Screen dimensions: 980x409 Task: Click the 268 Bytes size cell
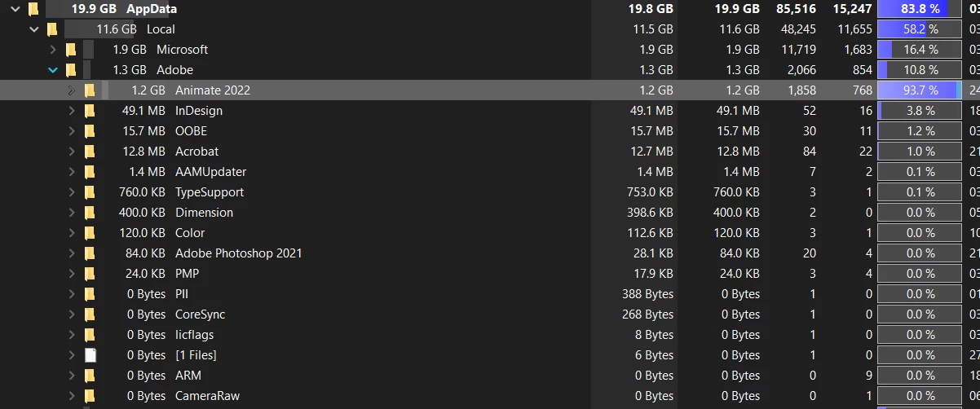(647, 314)
